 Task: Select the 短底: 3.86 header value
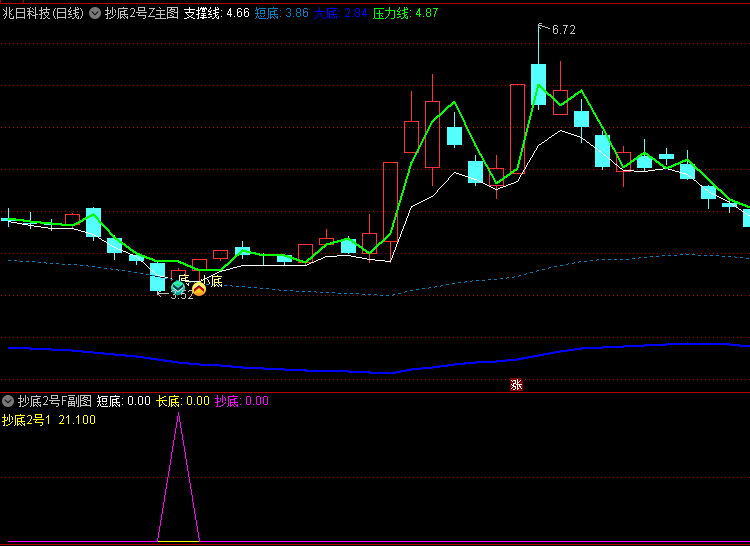[x=281, y=13]
